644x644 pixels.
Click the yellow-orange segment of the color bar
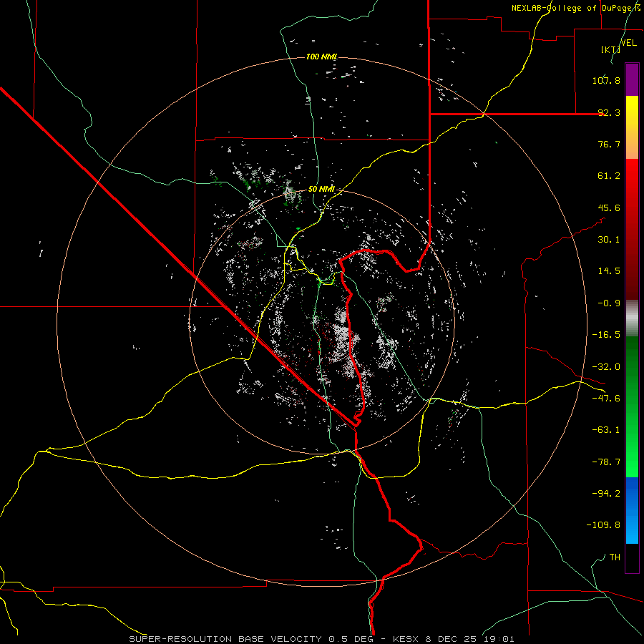pos(632,127)
